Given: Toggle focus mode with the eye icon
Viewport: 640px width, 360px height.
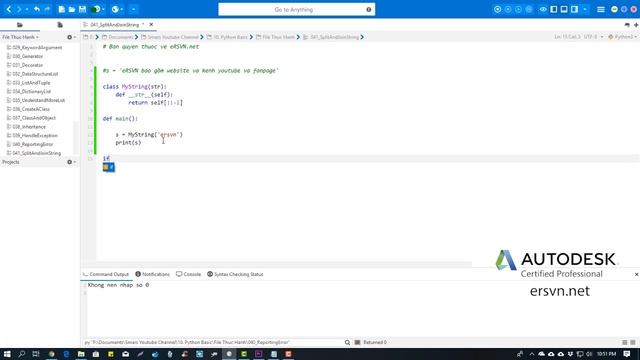Looking at the screenshot, I should coord(543,9).
